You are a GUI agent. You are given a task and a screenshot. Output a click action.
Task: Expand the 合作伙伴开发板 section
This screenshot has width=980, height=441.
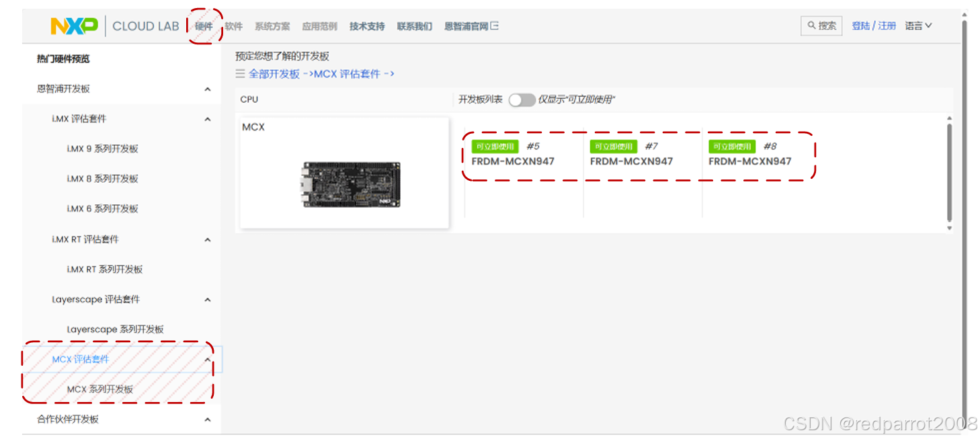(208, 419)
